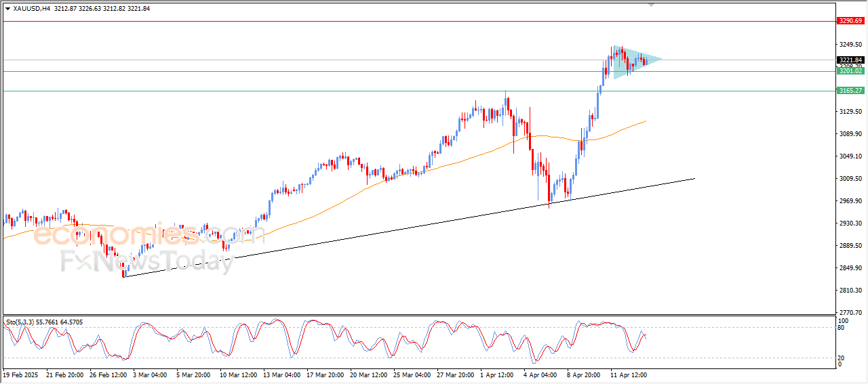Click the stochastic 100 level axis label

(844, 320)
